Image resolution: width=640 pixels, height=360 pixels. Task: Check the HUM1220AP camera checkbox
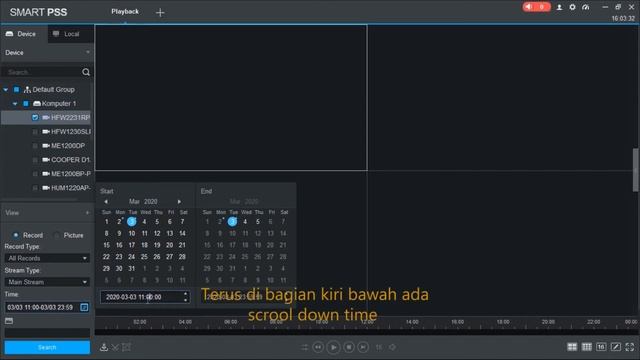coord(35,188)
